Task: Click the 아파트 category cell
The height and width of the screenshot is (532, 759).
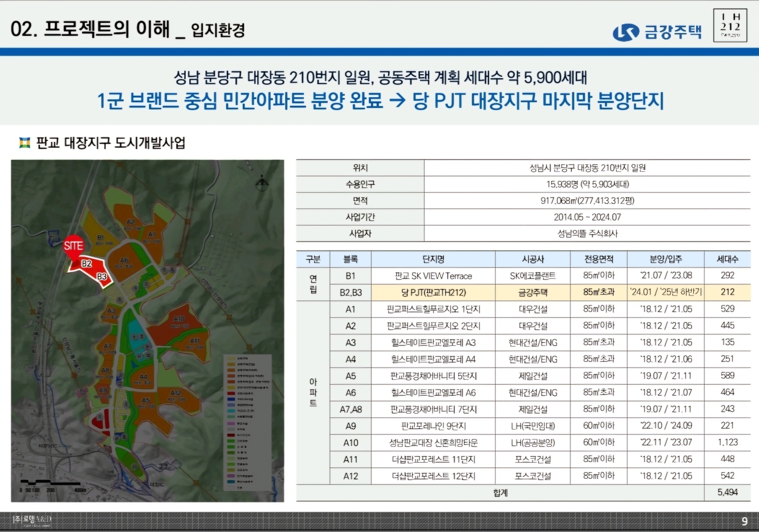Action: tap(313, 393)
